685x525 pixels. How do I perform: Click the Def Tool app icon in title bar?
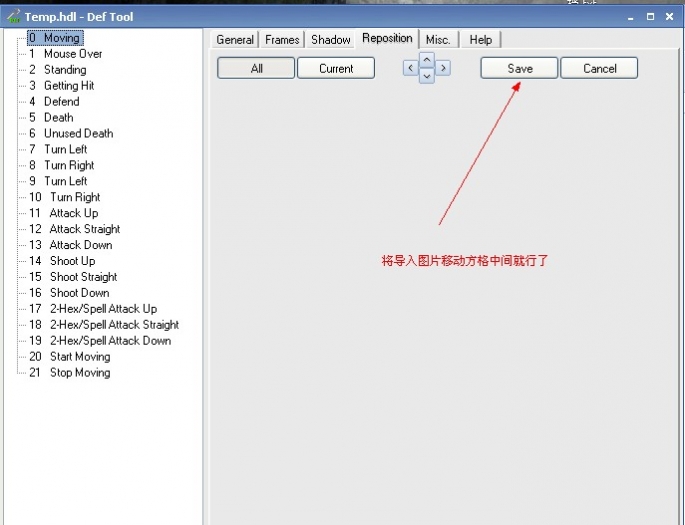(13, 17)
